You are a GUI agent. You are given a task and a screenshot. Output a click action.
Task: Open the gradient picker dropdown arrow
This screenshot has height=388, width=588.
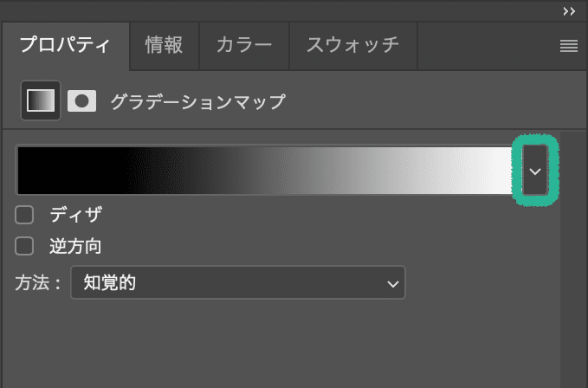535,171
